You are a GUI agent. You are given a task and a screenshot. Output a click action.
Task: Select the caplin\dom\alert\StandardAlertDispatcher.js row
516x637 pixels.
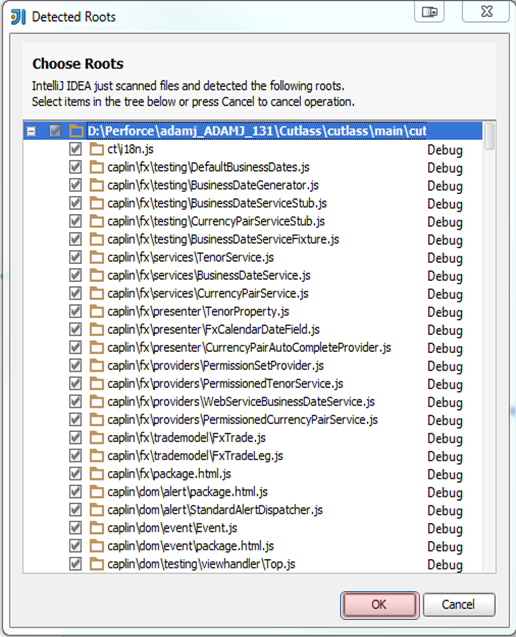pos(253,510)
